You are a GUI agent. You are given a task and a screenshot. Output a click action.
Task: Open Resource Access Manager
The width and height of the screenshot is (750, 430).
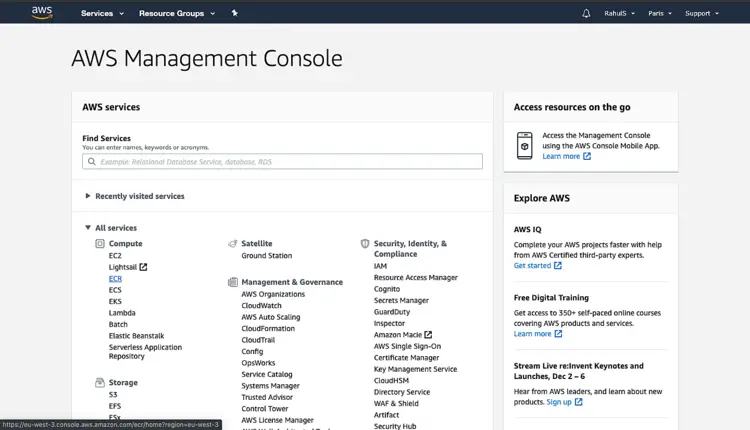pyautogui.click(x=416, y=277)
